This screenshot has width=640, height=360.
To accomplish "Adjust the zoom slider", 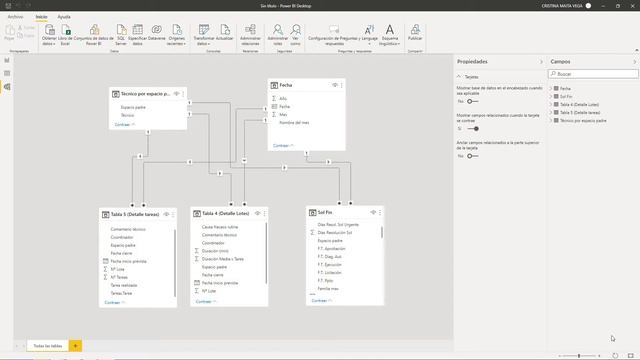I will (x=579, y=356).
